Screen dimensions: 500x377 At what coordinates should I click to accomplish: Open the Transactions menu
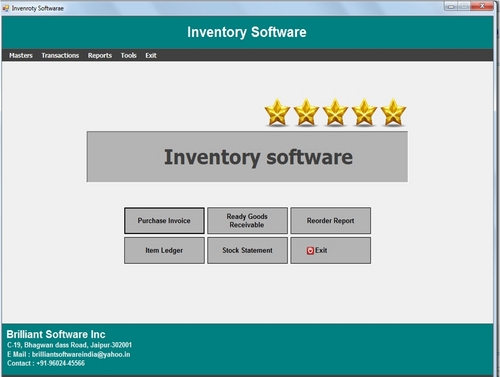(60, 55)
